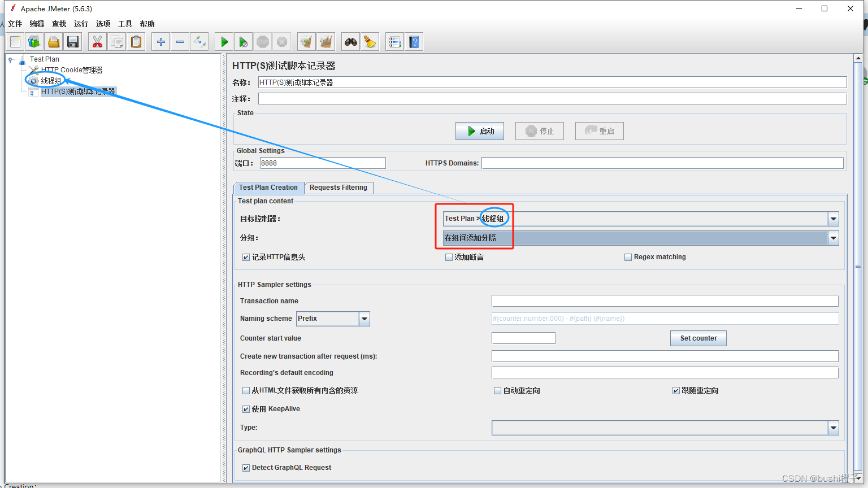Uncheck the 跟随重定向 checkbox
868x488 pixels.
click(676, 390)
